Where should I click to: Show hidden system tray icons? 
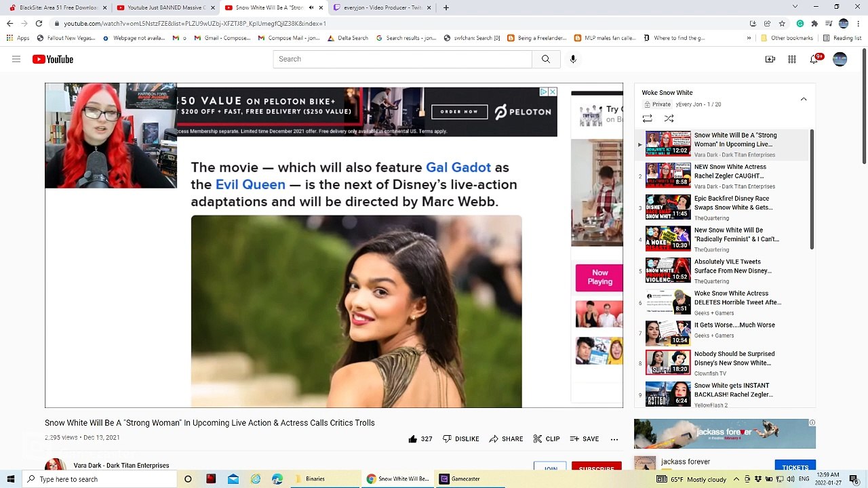[x=736, y=479]
